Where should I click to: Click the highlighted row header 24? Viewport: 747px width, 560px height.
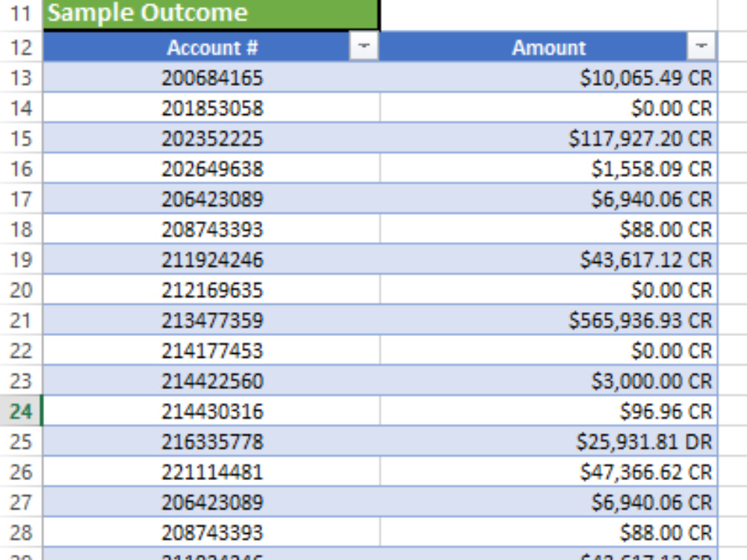21,411
